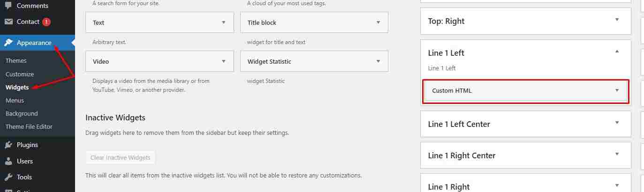Expand the Text widget dropdown arrow
This screenshot has height=192, width=644.
223,22
